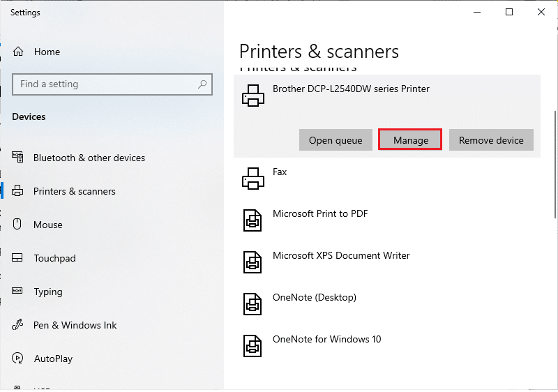The height and width of the screenshot is (392, 558).
Task: Click the Microsoft Print to PDF icon
Action: pos(252,220)
